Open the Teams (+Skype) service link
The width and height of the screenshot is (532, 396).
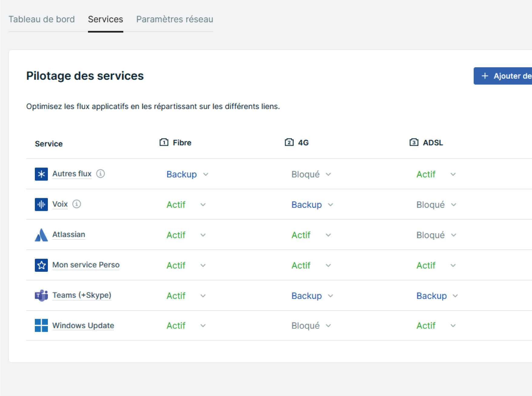pyautogui.click(x=82, y=295)
